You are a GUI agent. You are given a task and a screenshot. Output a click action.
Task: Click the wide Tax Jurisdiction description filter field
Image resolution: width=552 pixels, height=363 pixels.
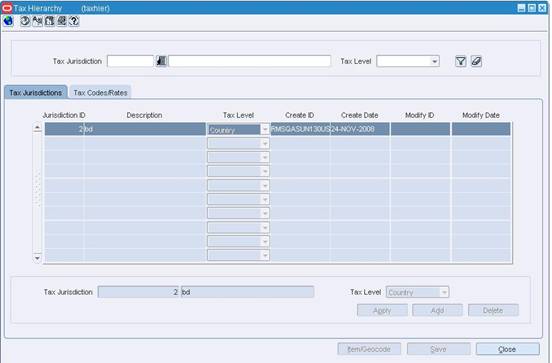point(250,61)
